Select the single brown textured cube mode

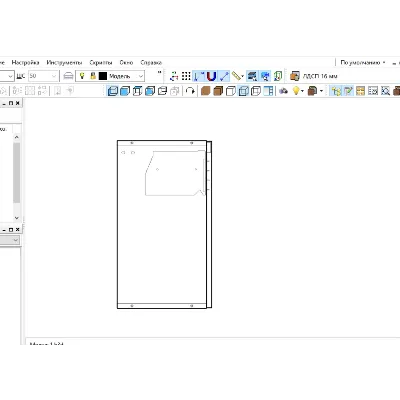(x=206, y=91)
